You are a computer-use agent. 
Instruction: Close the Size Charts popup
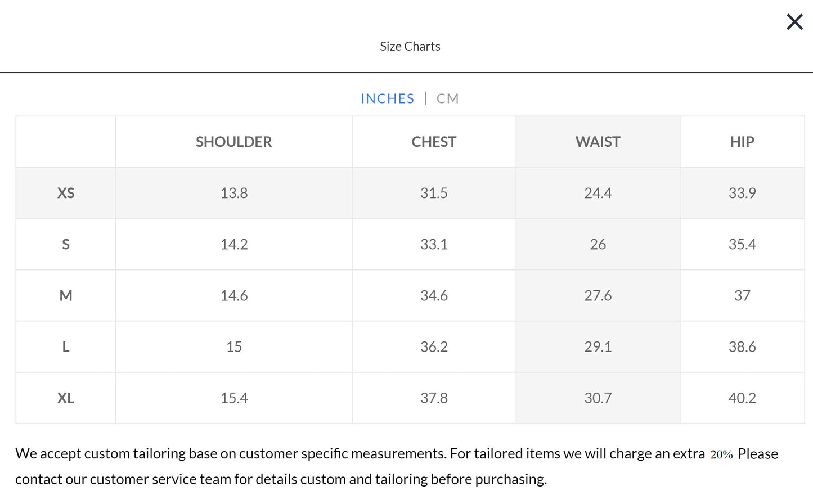tap(794, 22)
